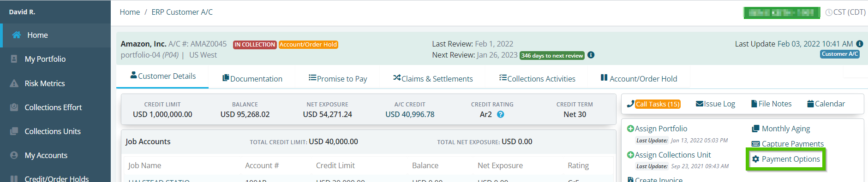
Task: Click the Calendar icon
Action: click(810, 104)
